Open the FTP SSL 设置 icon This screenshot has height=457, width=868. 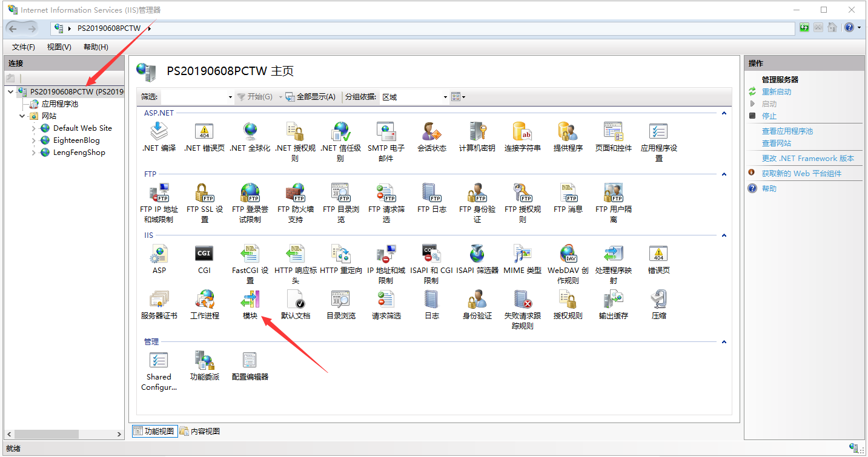coord(204,203)
